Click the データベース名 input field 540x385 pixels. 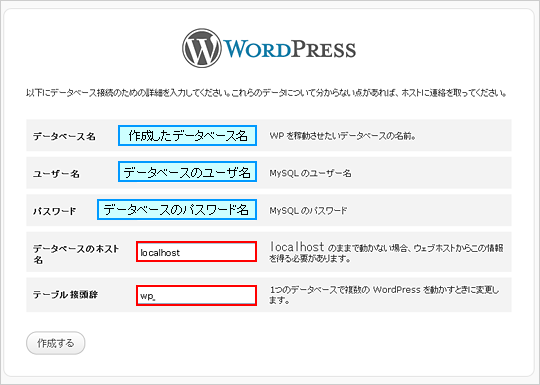[187, 136]
